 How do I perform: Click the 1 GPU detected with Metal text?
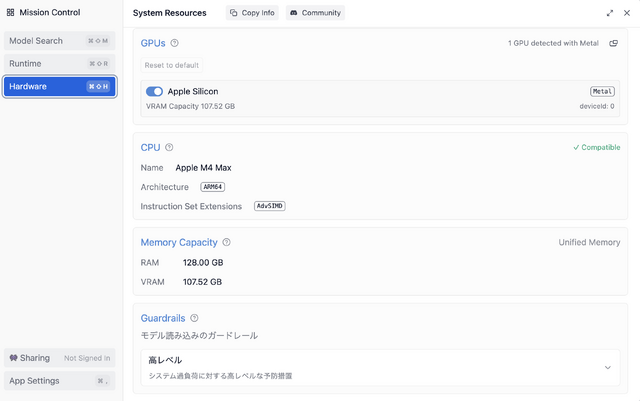point(553,43)
